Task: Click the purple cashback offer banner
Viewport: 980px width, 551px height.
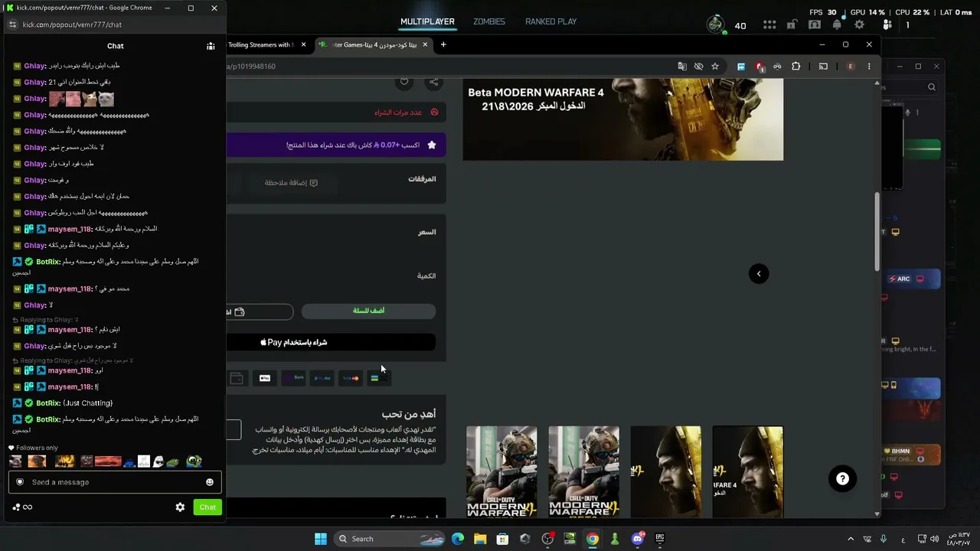Action: 335,145
